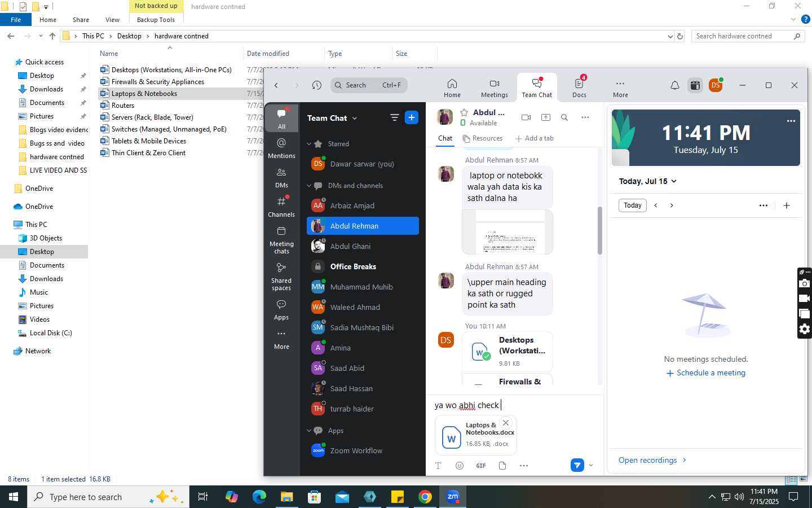Click the Today button in calendar
The width and height of the screenshot is (812, 508).
pos(632,205)
